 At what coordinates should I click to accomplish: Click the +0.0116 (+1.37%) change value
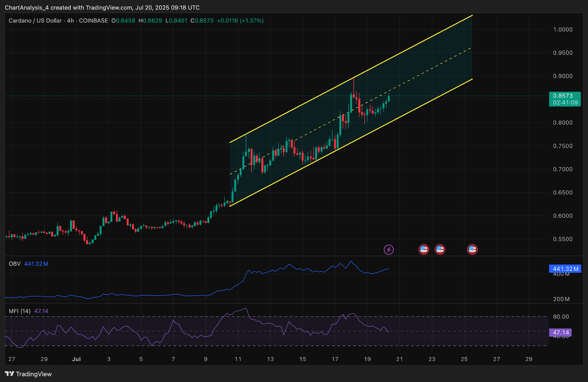240,21
